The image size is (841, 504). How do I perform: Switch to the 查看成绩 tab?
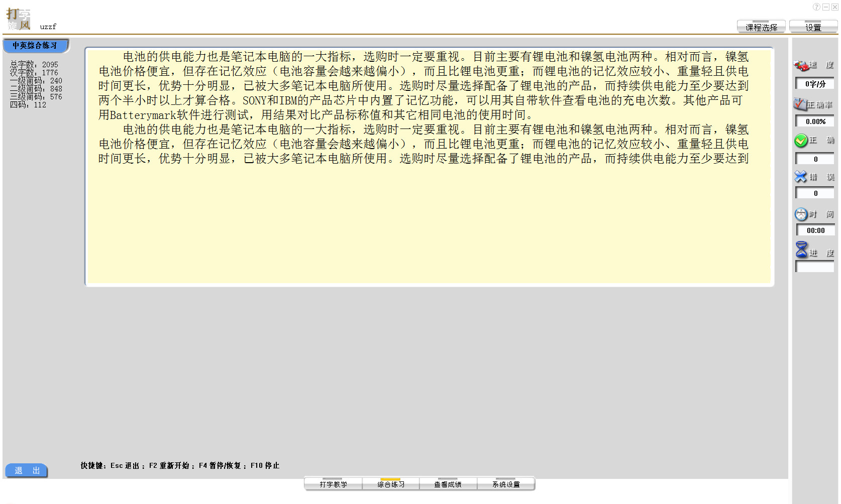449,483
